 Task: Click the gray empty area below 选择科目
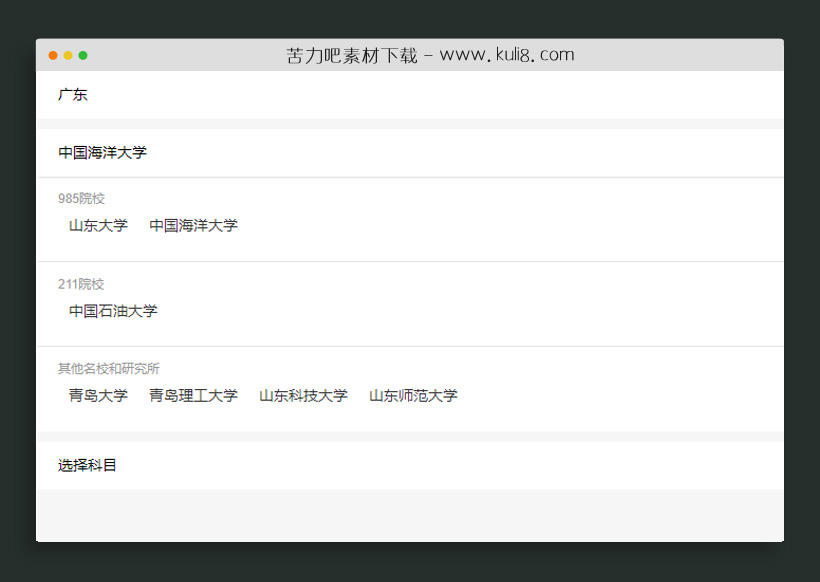coord(409,515)
